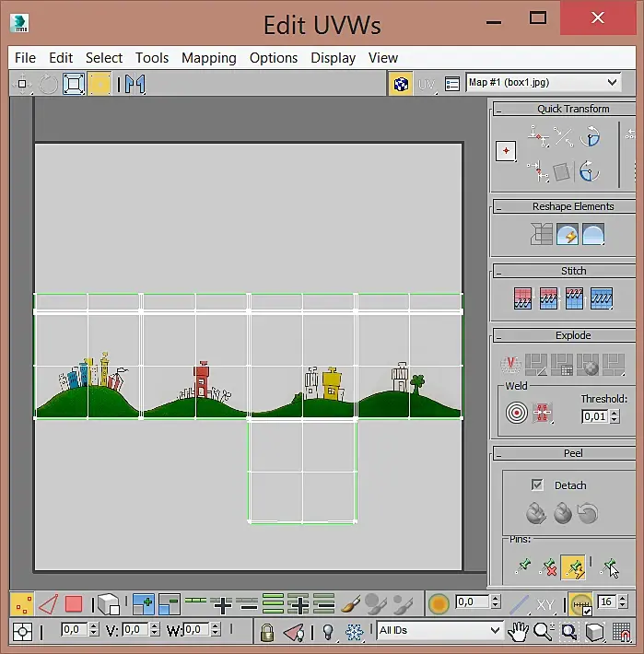Toggle Select By Element UV mode
Image resolution: width=644 pixels, height=654 pixels.
[109, 604]
